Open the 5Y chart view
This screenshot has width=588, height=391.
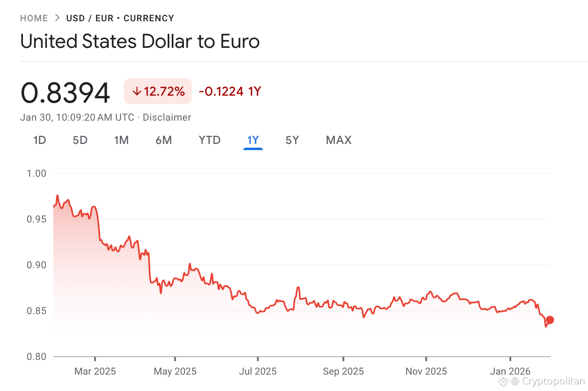292,140
